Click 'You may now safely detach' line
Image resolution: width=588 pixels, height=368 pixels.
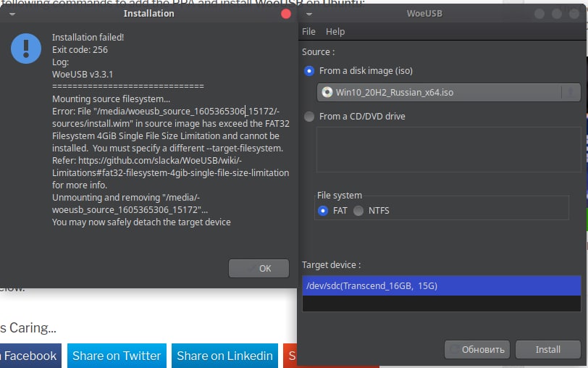coord(141,222)
